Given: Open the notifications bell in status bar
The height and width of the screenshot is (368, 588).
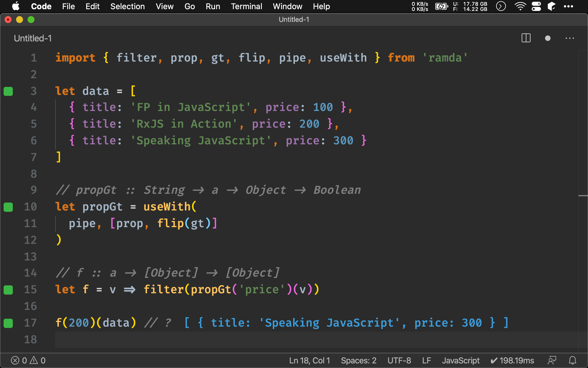Looking at the screenshot, I should (572, 360).
